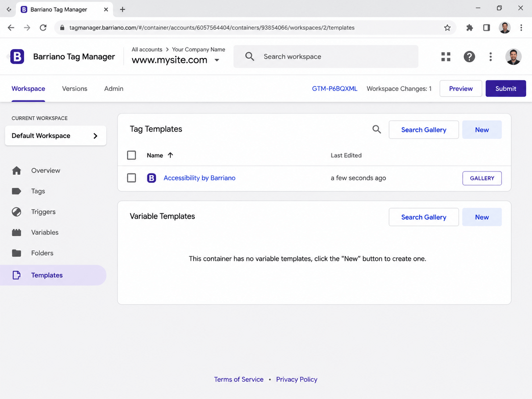The width and height of the screenshot is (532, 399).
Task: Bookmark this page with the star icon
Action: point(447,28)
